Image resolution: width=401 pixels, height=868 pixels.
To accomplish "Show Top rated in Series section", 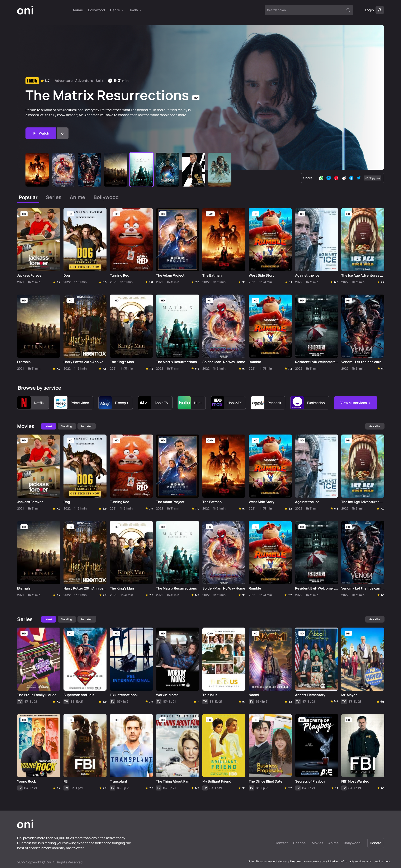I will pos(87,619).
